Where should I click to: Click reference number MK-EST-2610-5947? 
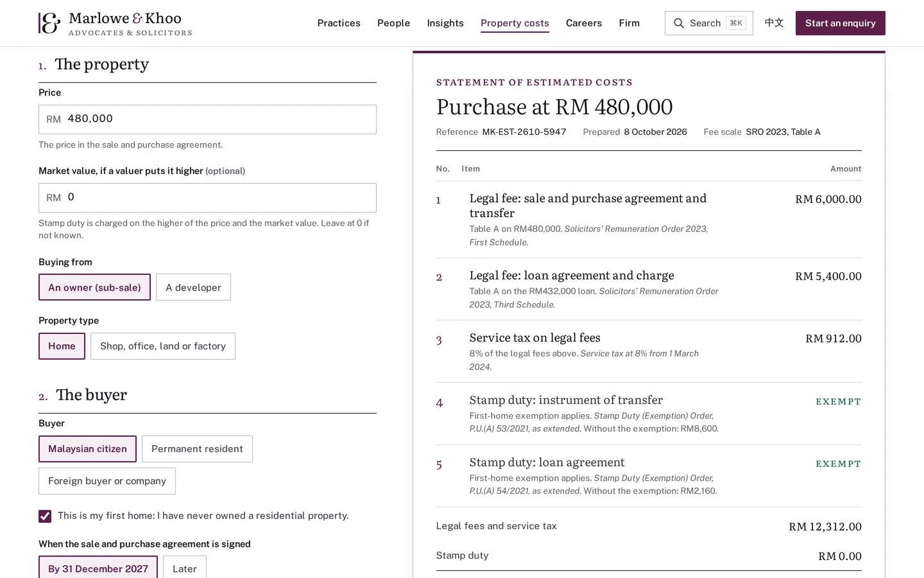524,132
